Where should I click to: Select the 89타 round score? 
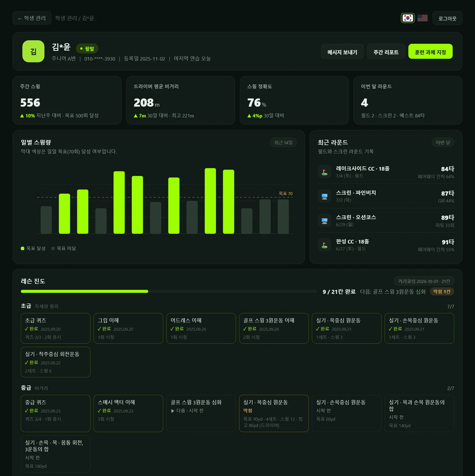pyautogui.click(x=448, y=217)
